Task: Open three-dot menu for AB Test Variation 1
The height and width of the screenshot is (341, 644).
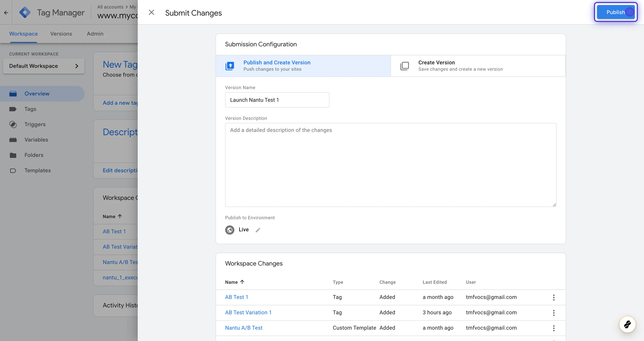Action: [554, 313]
